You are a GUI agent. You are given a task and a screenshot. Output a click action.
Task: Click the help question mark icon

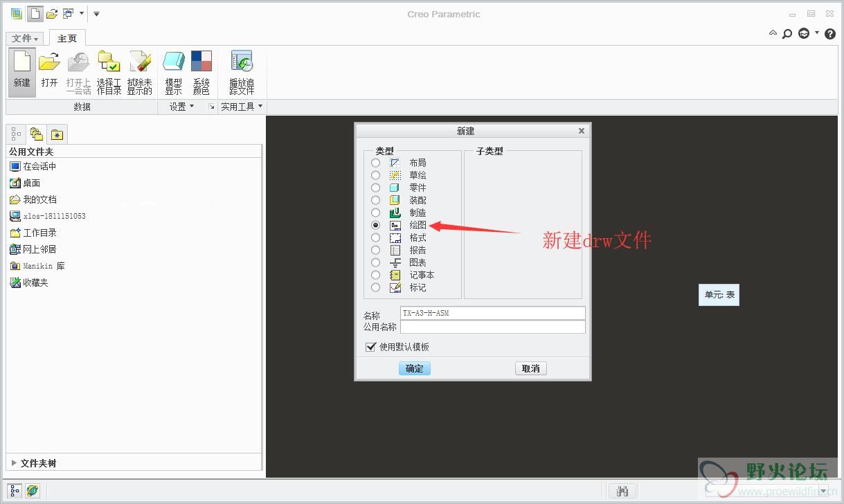point(830,33)
